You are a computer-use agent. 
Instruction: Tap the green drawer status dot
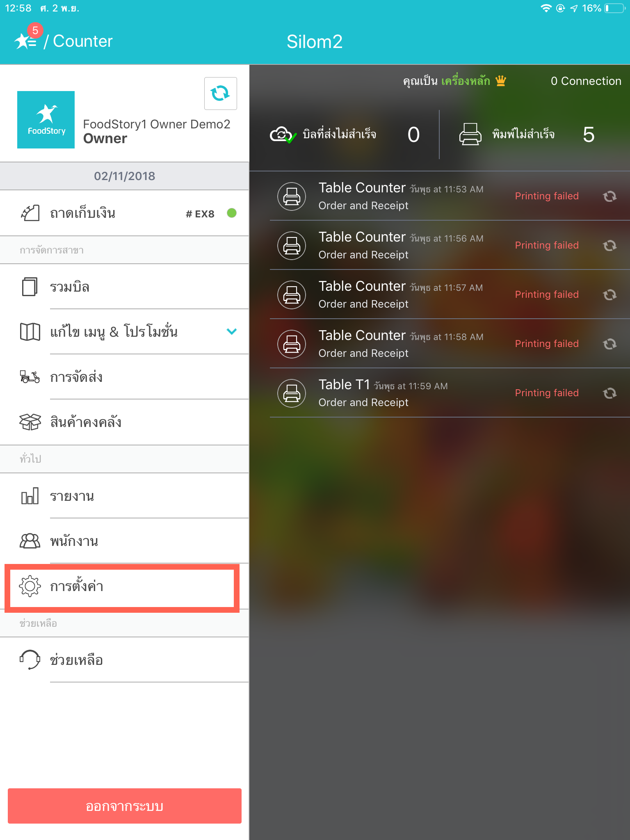coord(232,213)
